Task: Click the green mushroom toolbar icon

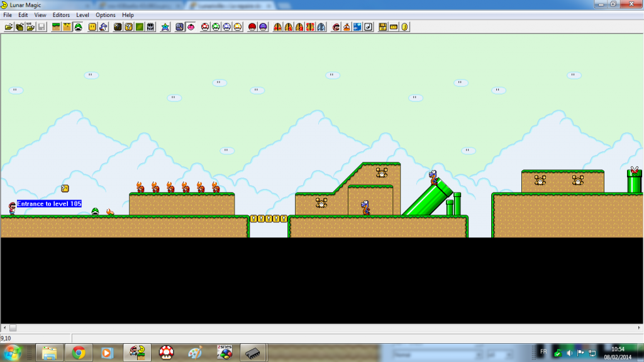Action: pyautogui.click(x=216, y=26)
